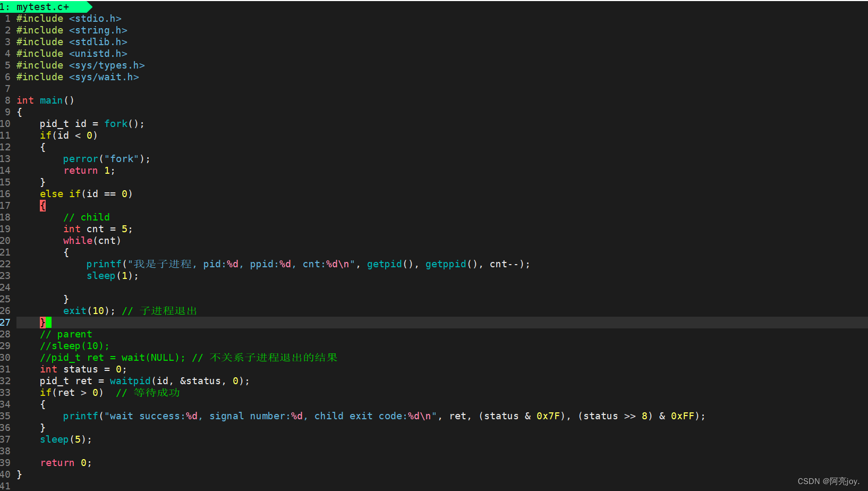Click the highlighted closing brace on line 27
This screenshot has width=868, height=491.
42,323
